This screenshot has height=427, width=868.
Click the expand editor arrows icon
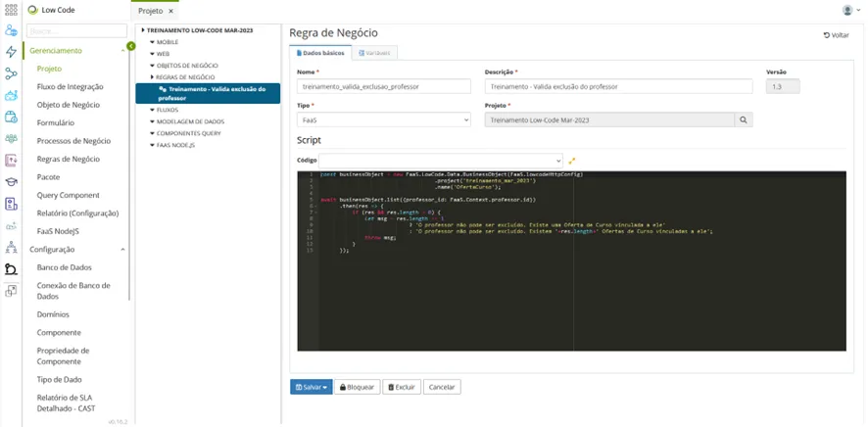[x=572, y=161]
